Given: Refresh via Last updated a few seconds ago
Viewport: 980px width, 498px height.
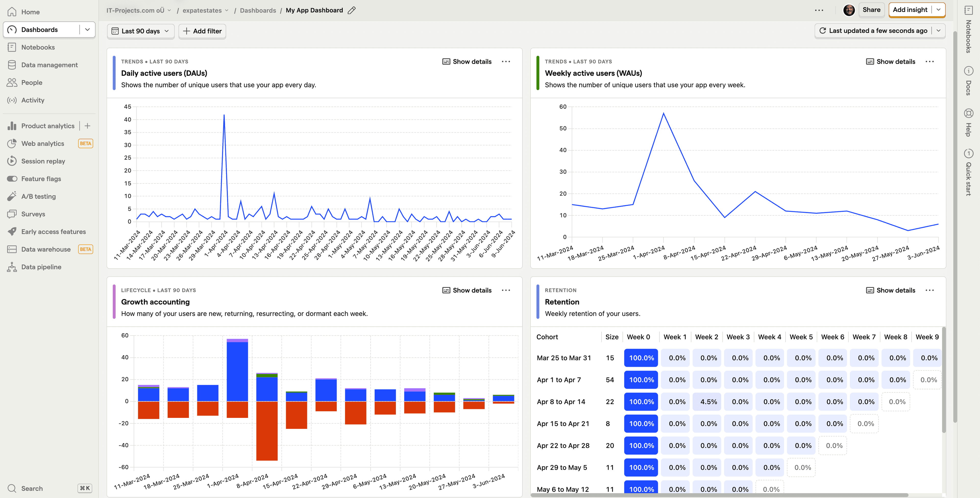Looking at the screenshot, I should point(873,31).
